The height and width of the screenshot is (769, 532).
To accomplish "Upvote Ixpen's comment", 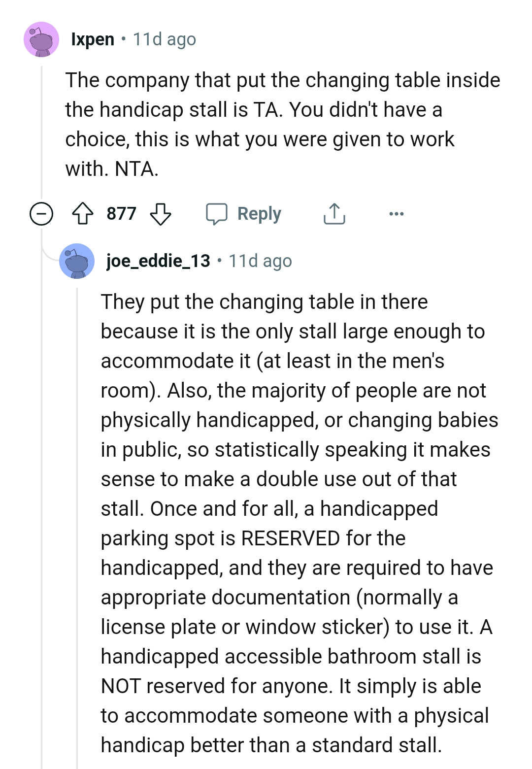I will click(83, 214).
